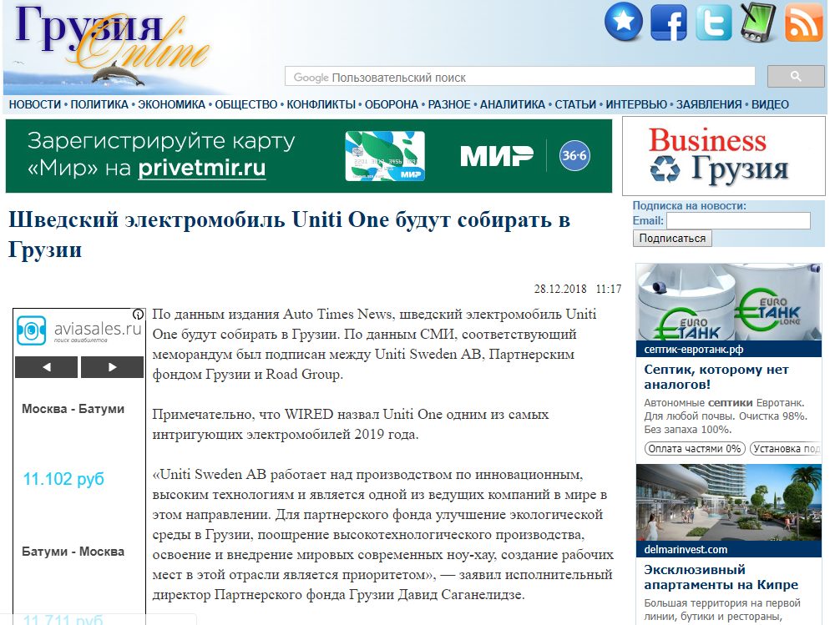Open the Мир card privetmir.ru banner
Screen dimensions: 840x625
point(309,156)
